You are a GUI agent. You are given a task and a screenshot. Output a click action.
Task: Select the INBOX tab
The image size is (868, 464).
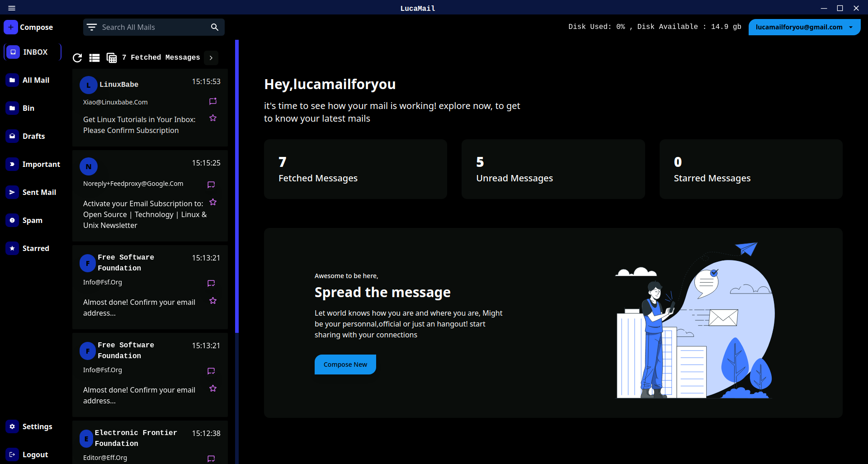tap(32, 52)
